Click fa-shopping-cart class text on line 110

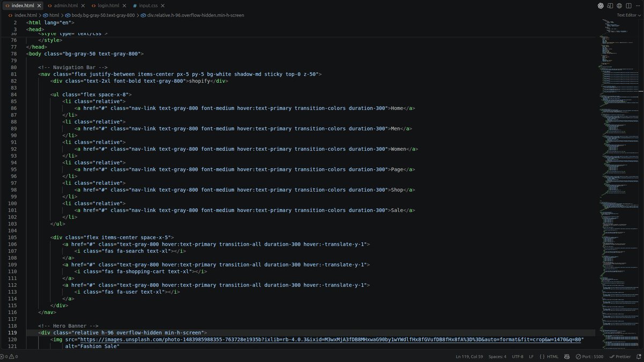pyautogui.click(x=140, y=271)
